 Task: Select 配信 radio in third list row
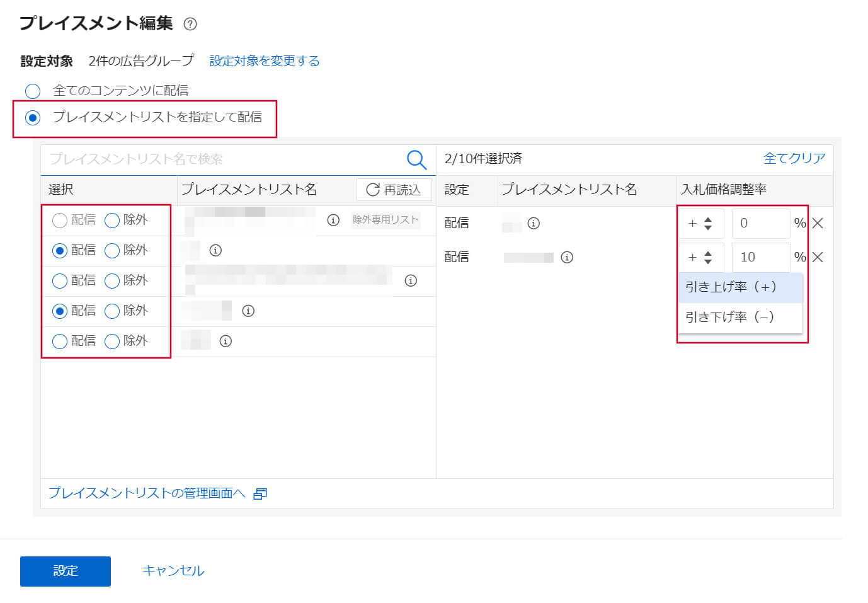(60, 281)
